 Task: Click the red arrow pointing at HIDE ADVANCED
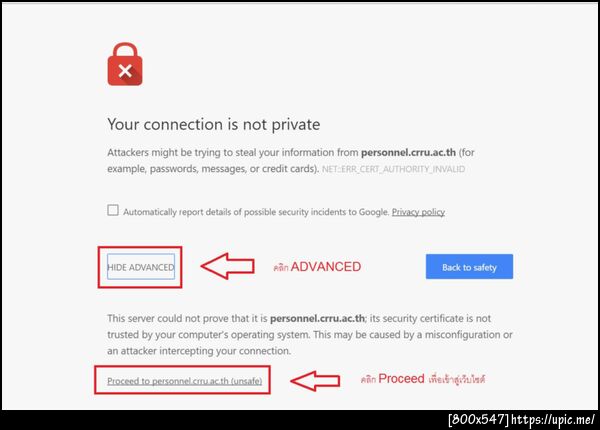point(226,266)
